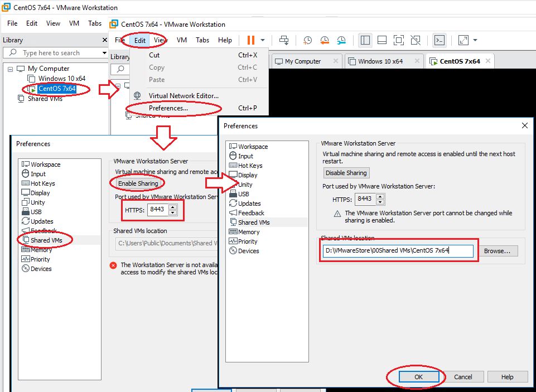536x392 pixels.
Task: Enter full screen mode icon
Action: (x=399, y=40)
